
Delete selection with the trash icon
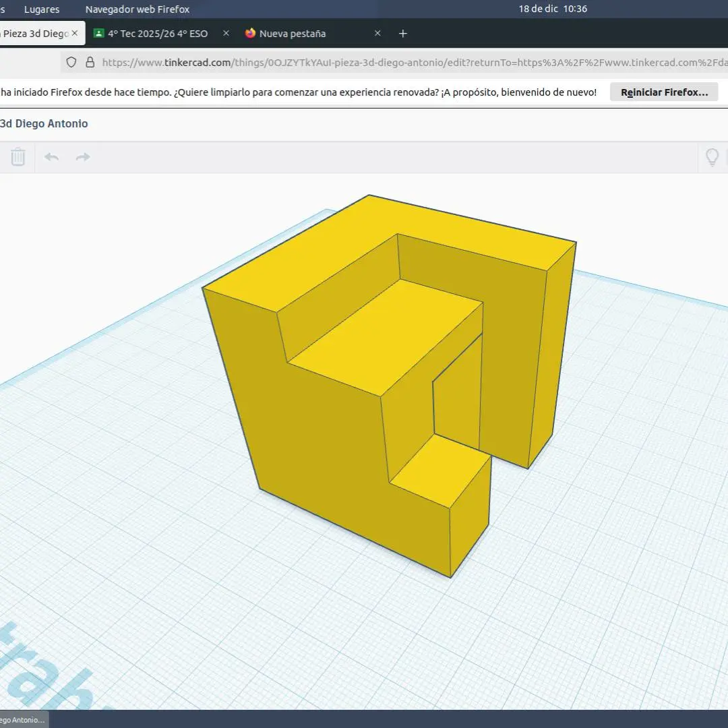18,157
